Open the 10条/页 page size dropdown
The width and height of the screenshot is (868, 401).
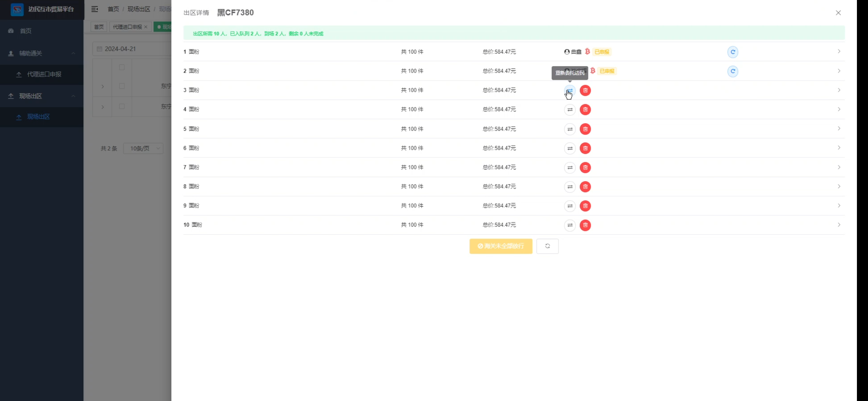point(143,148)
